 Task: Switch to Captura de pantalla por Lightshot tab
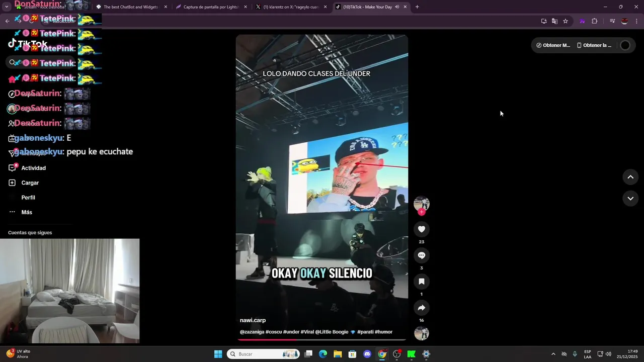coord(211,7)
